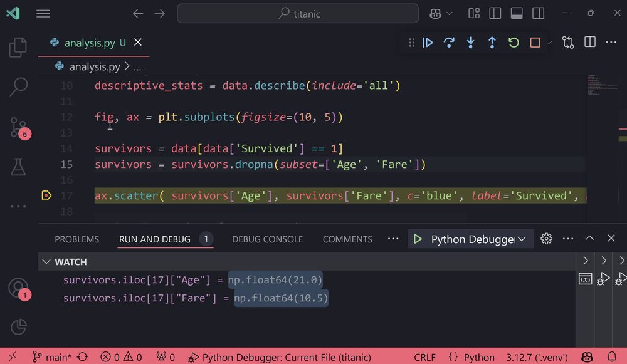Open the remote window indicator
The height and width of the screenshot is (364, 627).
click(x=13, y=356)
